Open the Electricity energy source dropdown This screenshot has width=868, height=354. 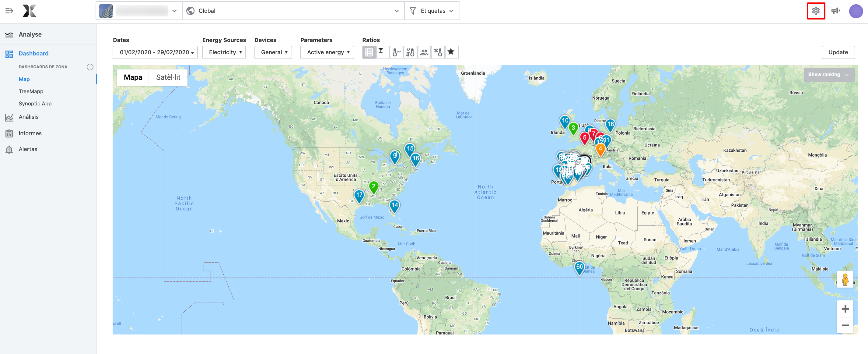pyautogui.click(x=224, y=52)
